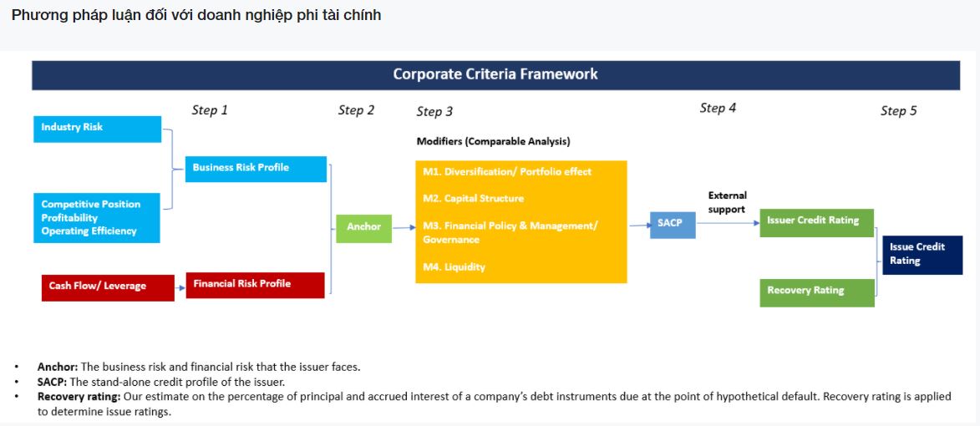This screenshot has width=980, height=426.
Task: Select the M2. Capital Structure line
Action: tap(474, 199)
